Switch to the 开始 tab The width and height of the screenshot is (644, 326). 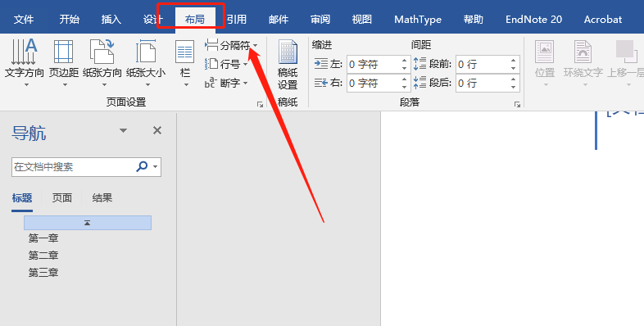[x=69, y=20]
